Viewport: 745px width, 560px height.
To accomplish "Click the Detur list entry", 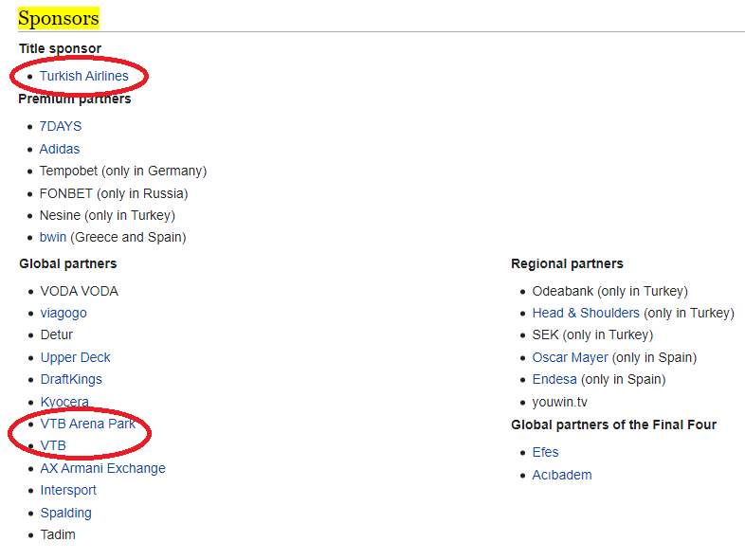I will [57, 334].
